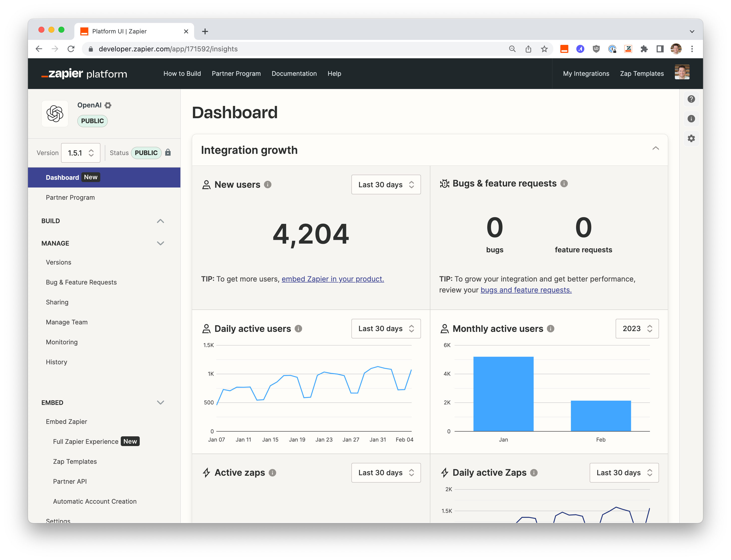This screenshot has height=560, width=731.
Task: Click the OpenAI settings gear icon
Action: click(108, 105)
